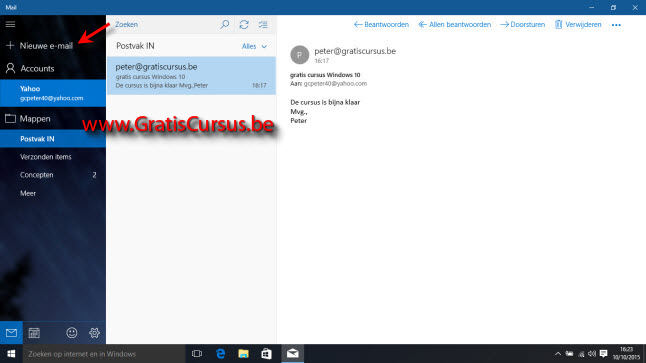The width and height of the screenshot is (646, 363).
Task: Click the magnifying glass search icon
Action: pyautogui.click(x=225, y=25)
